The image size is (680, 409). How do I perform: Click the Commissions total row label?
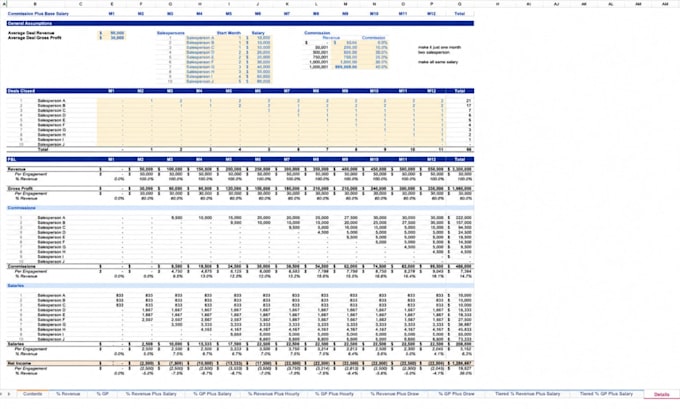point(21,266)
